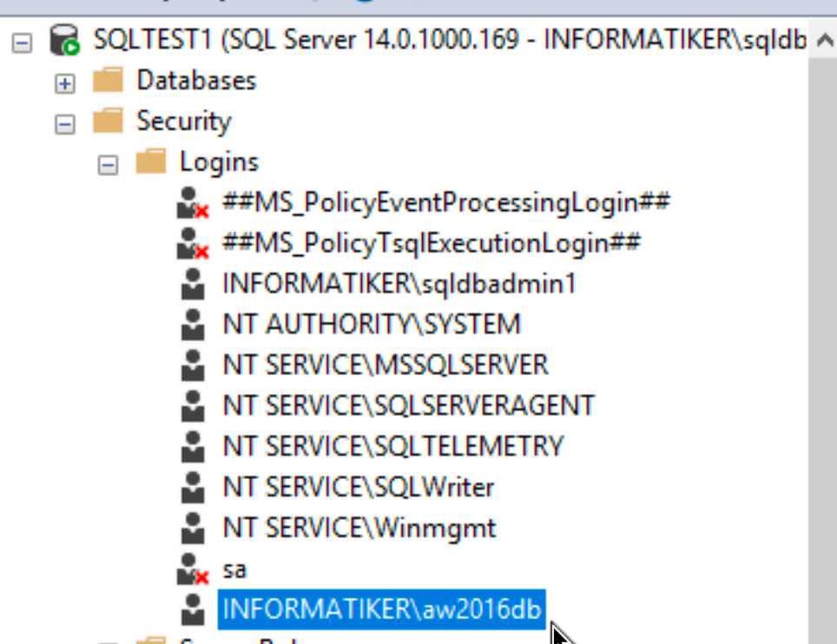The image size is (837, 644).
Task: Click the NT SERVICE\SQLTELEMETRY login icon
Action: pos(193,447)
